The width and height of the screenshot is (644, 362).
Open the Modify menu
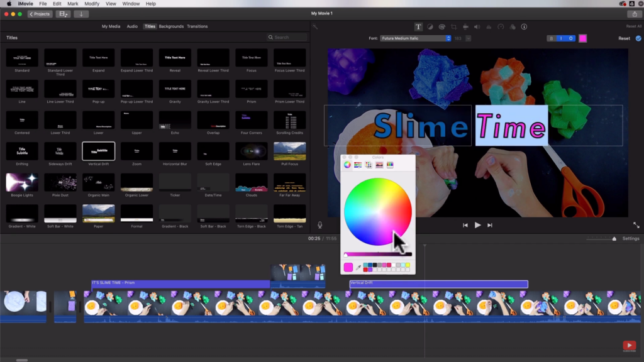pos(92,4)
